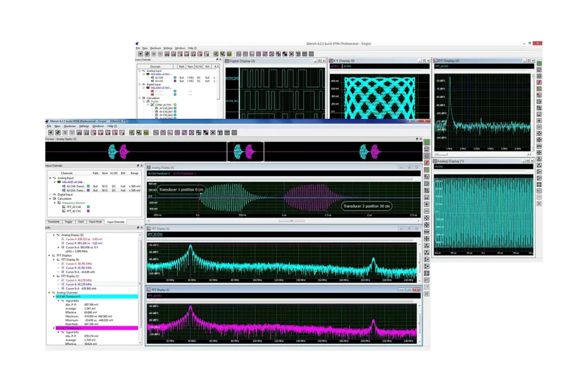
Task: Click purple color swatch of AI-Ch1 channel row
Action: [88, 191]
